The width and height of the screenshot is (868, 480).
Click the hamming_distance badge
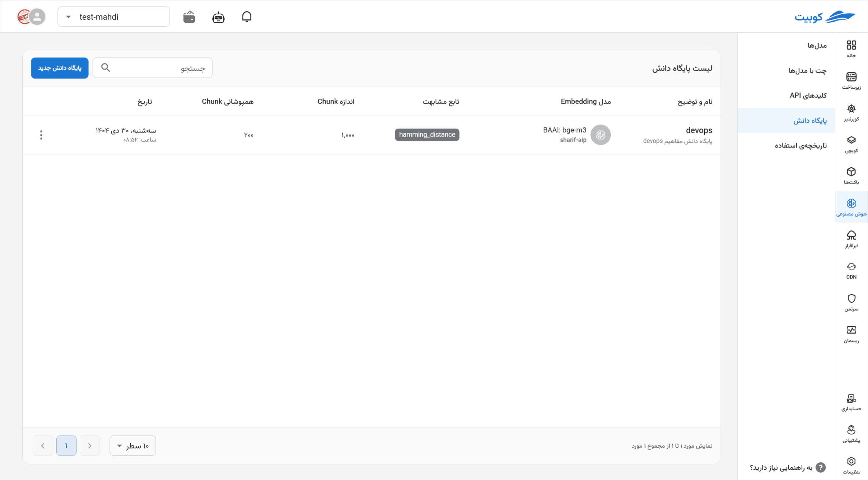(427, 135)
